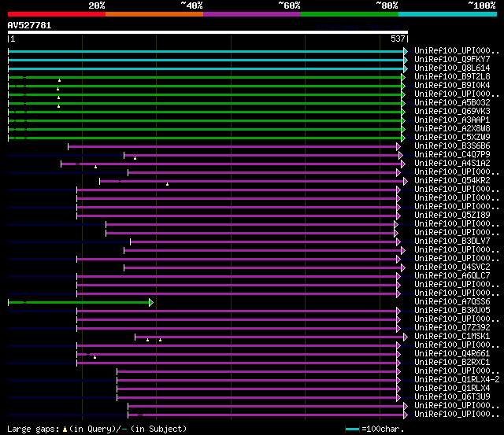This screenshot has height=435, width=504.
Task: Click the purple alignment bar of B3S6B6
Action: click(x=232, y=147)
